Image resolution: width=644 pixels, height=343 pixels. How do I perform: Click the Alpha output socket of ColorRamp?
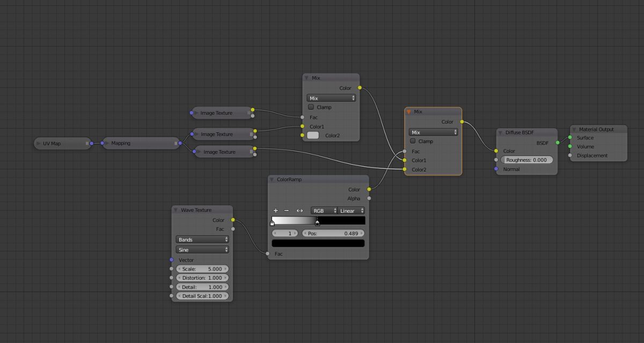[369, 198]
